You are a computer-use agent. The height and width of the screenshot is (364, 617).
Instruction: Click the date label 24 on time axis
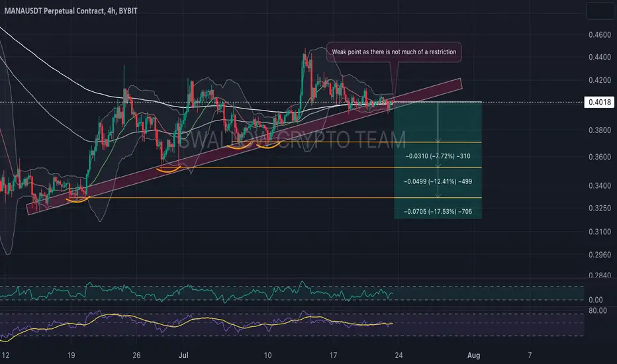pos(399,355)
